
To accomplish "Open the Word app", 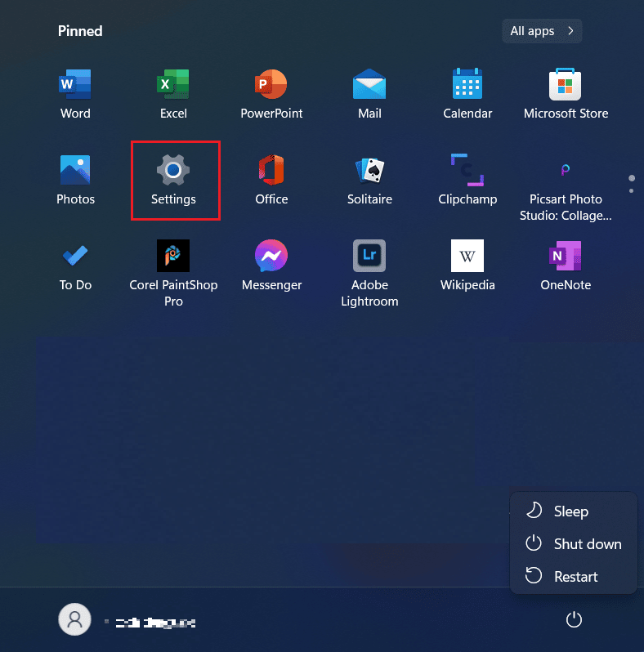I will 75,95.
